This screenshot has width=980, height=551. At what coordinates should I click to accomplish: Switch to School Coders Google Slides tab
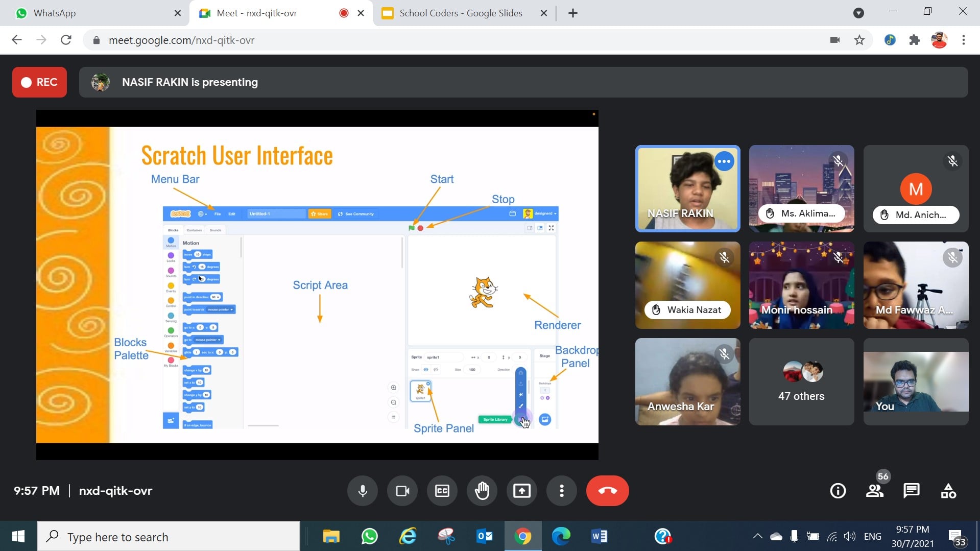pos(460,13)
